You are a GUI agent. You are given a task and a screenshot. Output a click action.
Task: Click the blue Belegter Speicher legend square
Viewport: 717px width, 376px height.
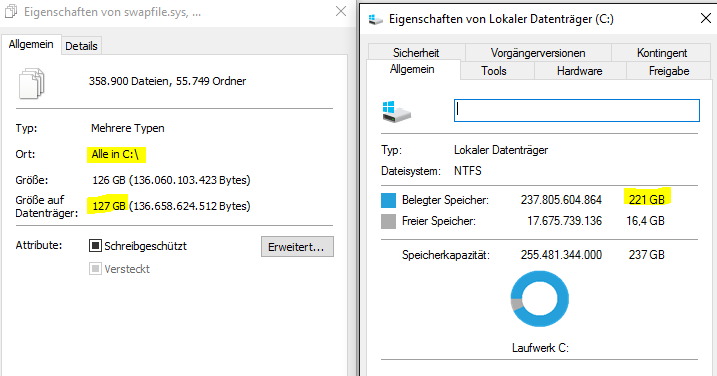pyautogui.click(x=388, y=200)
